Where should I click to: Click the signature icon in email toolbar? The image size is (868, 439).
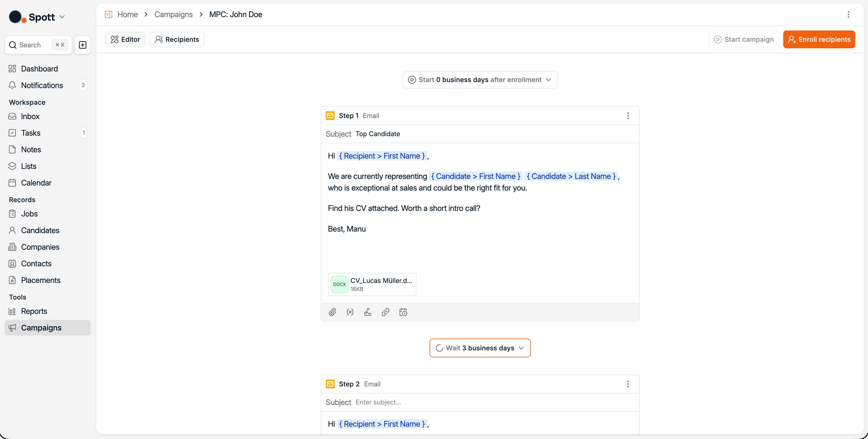click(x=368, y=312)
